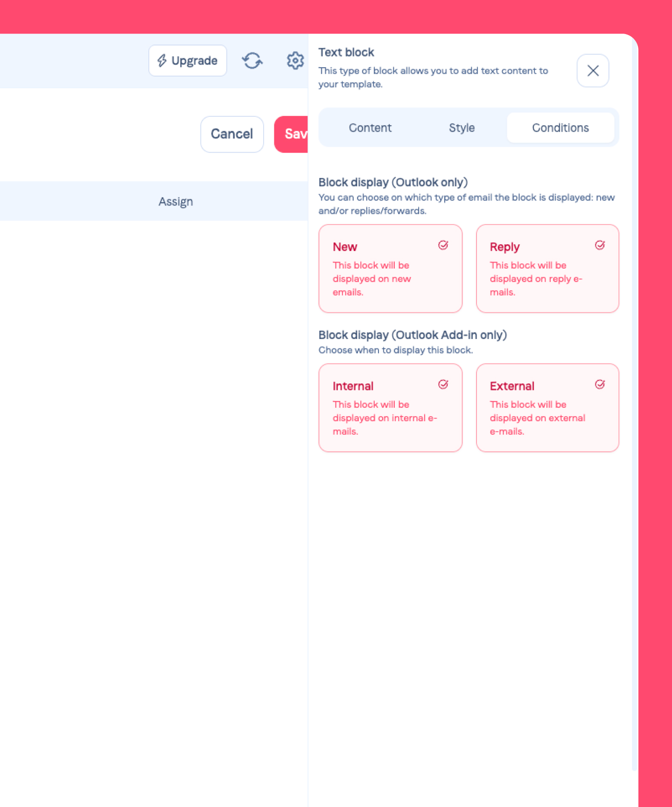Click the Upgrade button
Image resolution: width=672 pixels, height=807 pixels.
188,61
